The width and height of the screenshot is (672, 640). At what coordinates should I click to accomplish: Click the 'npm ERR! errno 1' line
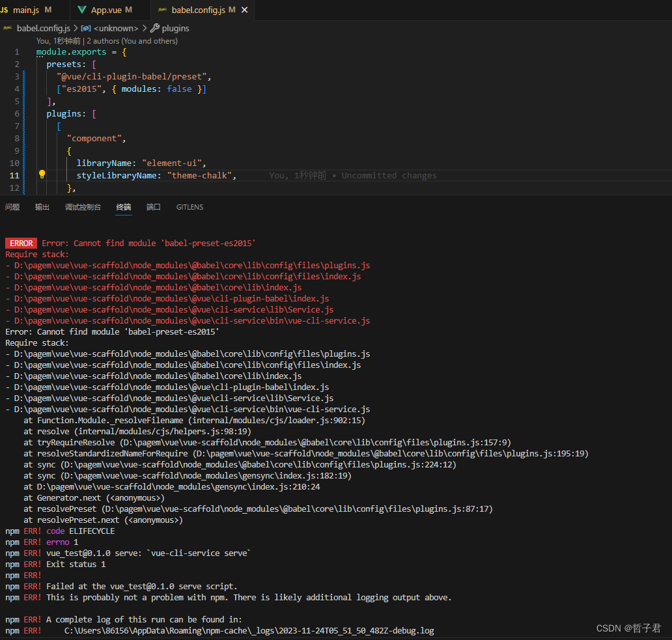[x=42, y=542]
